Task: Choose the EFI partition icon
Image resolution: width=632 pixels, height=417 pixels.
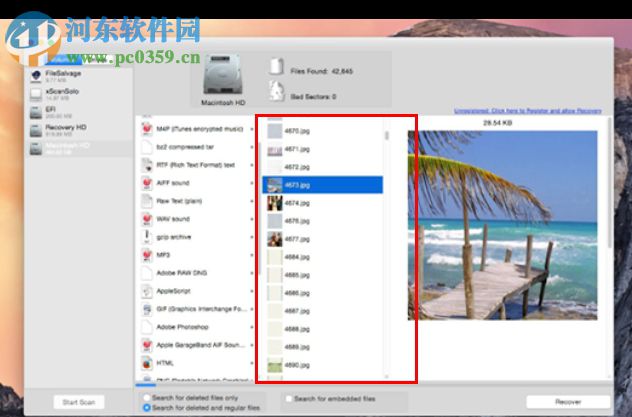Action: (36, 112)
